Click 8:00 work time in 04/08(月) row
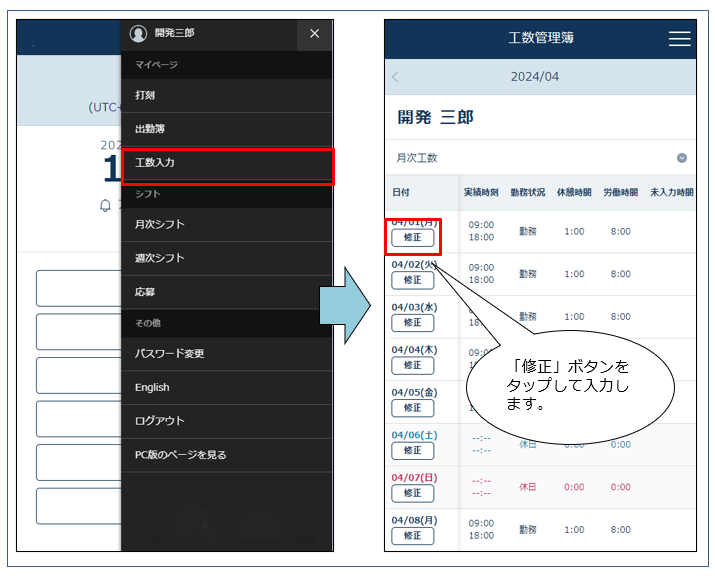Viewport: 715px width, 576px height. [621, 529]
